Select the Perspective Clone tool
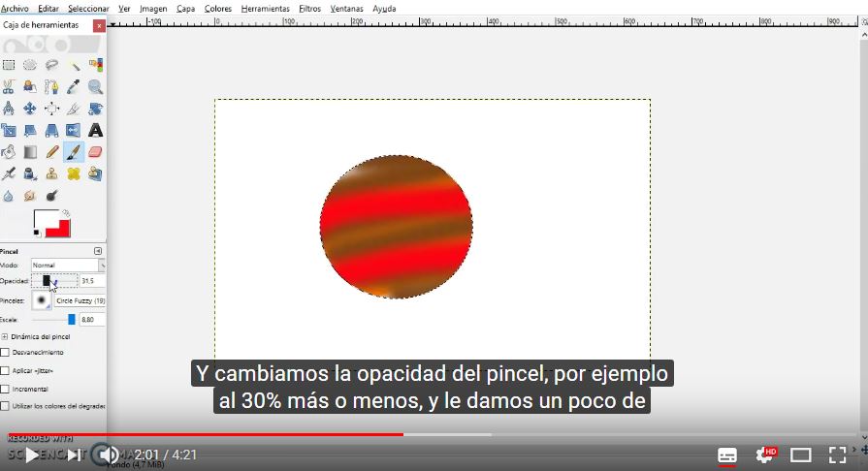This screenshot has height=471, width=868. click(95, 173)
